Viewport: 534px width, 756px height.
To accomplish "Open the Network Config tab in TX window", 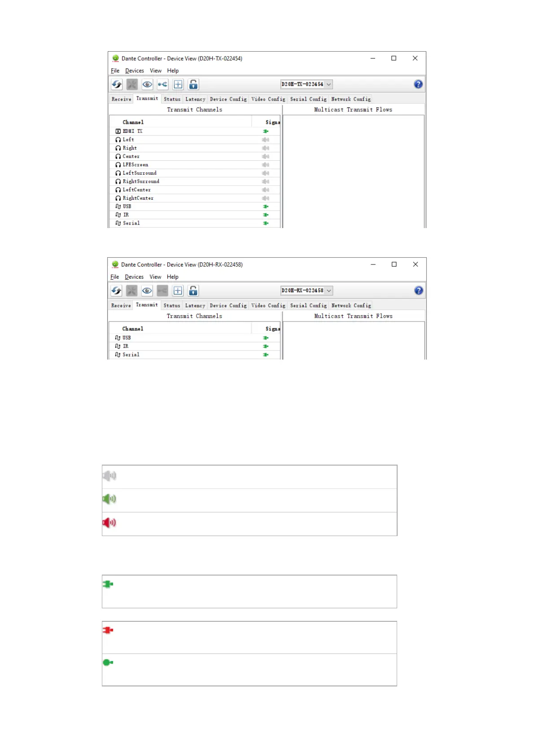I will (351, 99).
